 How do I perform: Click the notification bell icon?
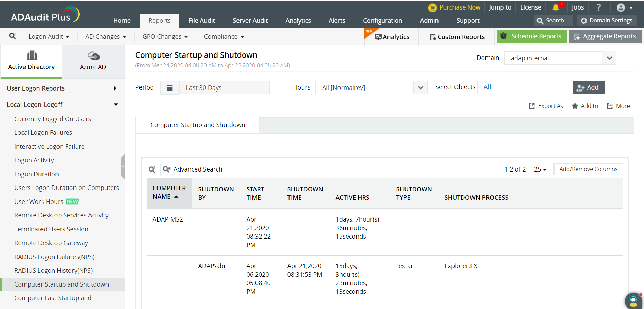[556, 7]
